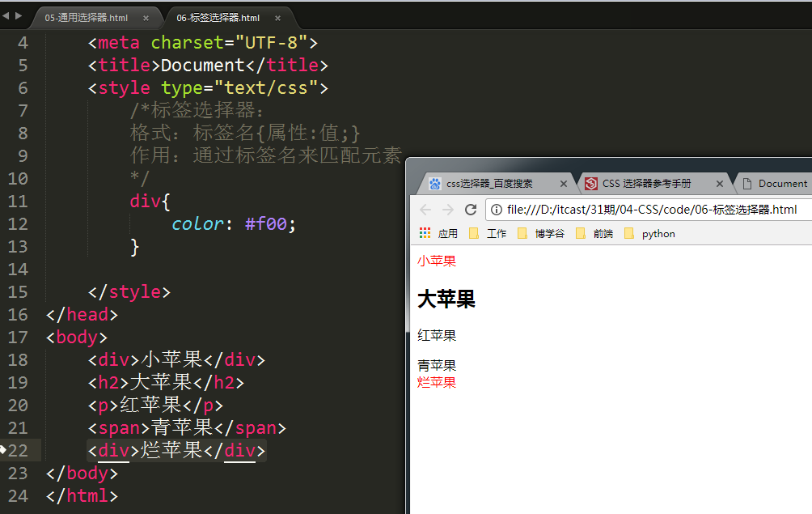Go to next tab arrow in editor

(x=19, y=16)
